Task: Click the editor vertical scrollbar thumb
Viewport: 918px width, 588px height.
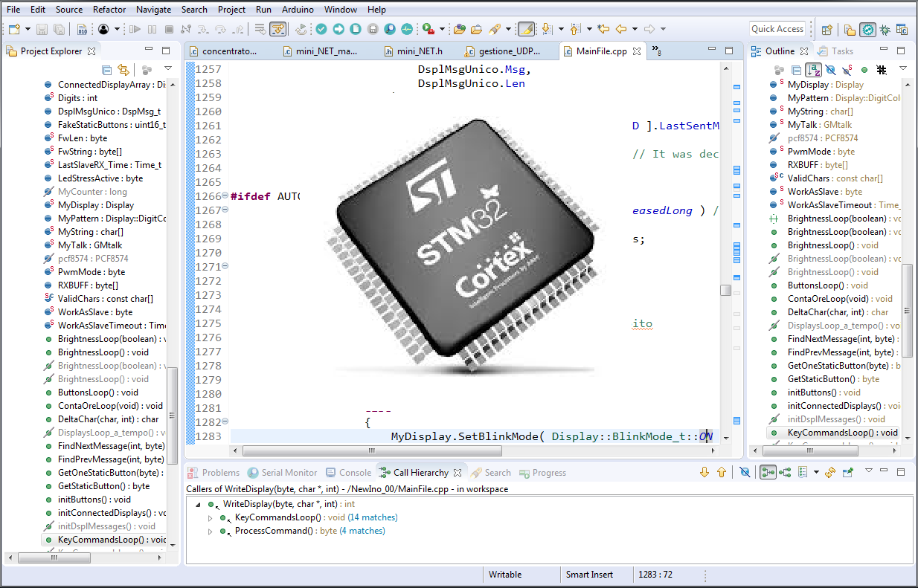Action: point(726,290)
